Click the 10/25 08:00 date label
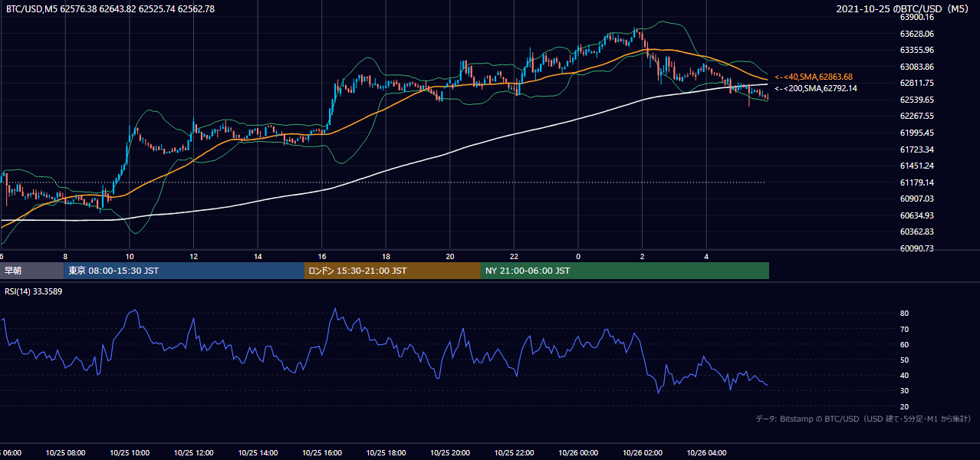This screenshot has height=460, width=980. (64, 453)
